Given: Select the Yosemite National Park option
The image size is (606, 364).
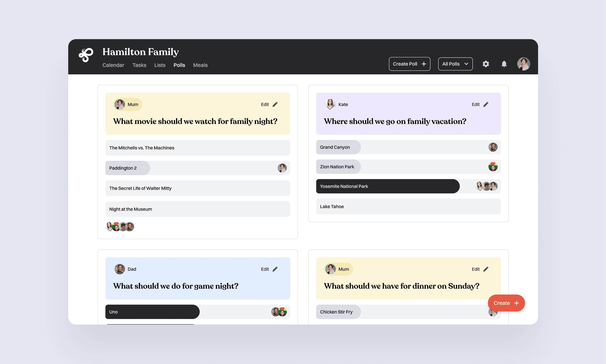Looking at the screenshot, I should tap(388, 186).
